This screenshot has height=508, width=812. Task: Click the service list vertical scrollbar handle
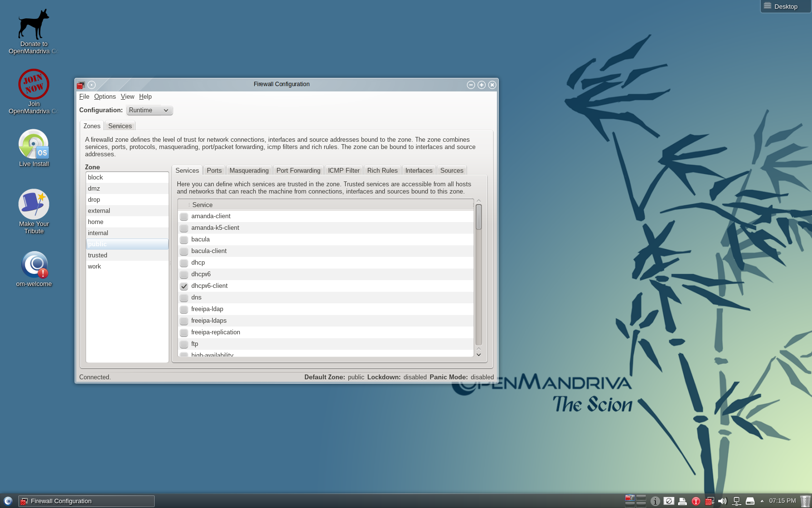tap(478, 217)
